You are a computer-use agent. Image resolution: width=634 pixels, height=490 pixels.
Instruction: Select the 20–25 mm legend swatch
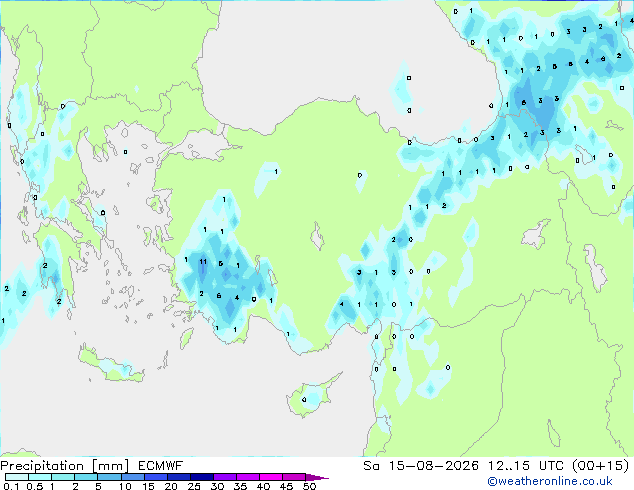coord(179,477)
